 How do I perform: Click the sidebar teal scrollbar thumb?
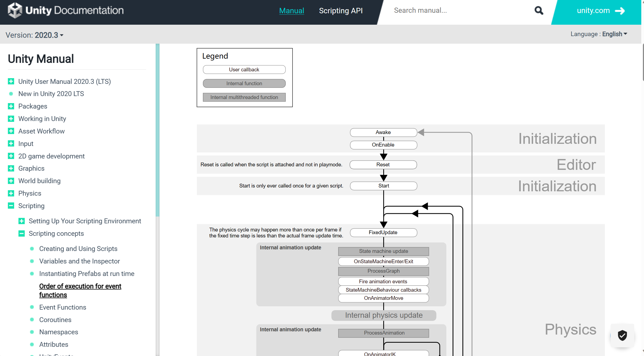pyautogui.click(x=158, y=130)
